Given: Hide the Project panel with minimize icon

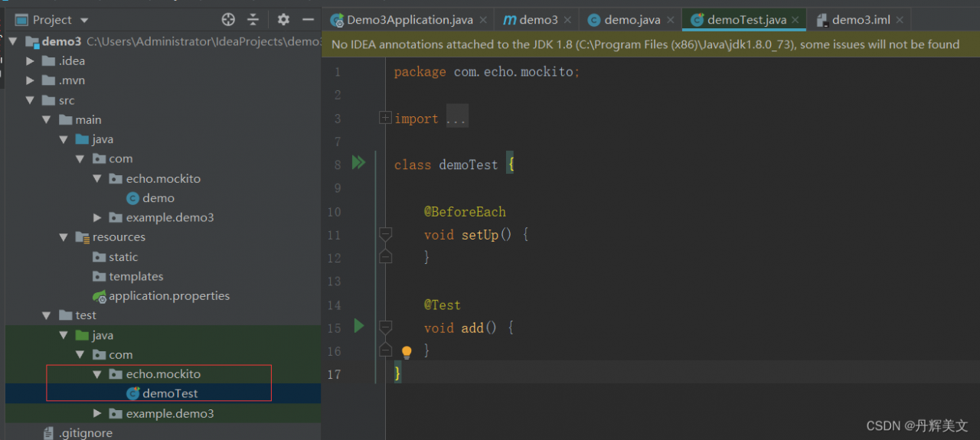Looking at the screenshot, I should [309, 20].
